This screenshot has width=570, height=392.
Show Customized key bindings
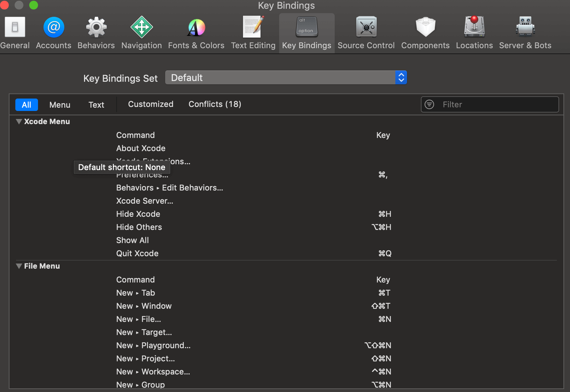tap(151, 104)
